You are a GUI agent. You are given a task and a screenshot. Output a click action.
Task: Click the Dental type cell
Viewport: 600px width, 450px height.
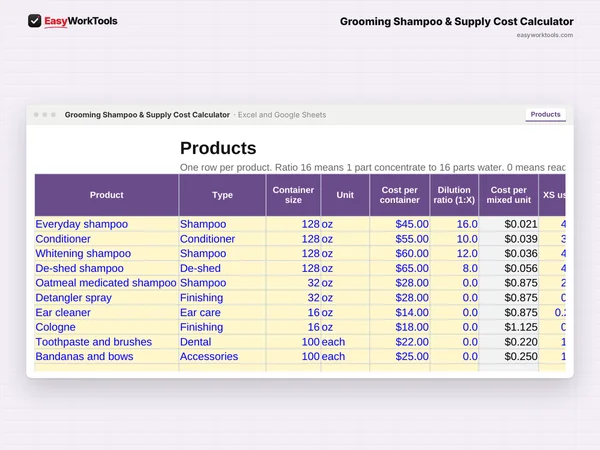[x=222, y=342]
